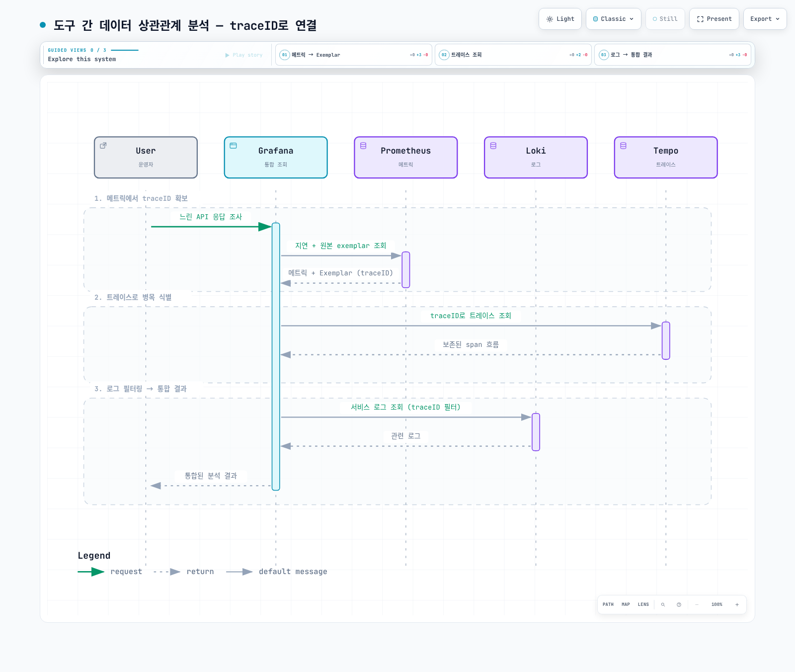Click the '관련 로그' return label

tap(405, 436)
